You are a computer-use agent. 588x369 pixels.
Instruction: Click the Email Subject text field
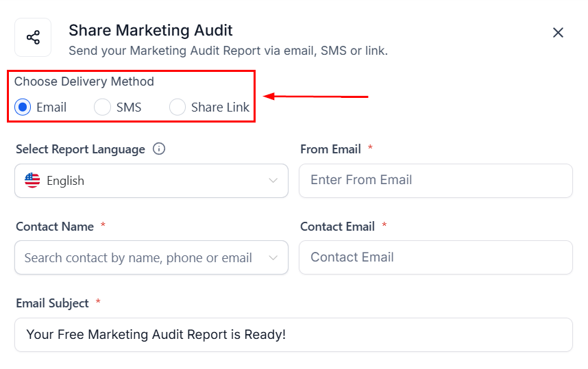click(293, 335)
